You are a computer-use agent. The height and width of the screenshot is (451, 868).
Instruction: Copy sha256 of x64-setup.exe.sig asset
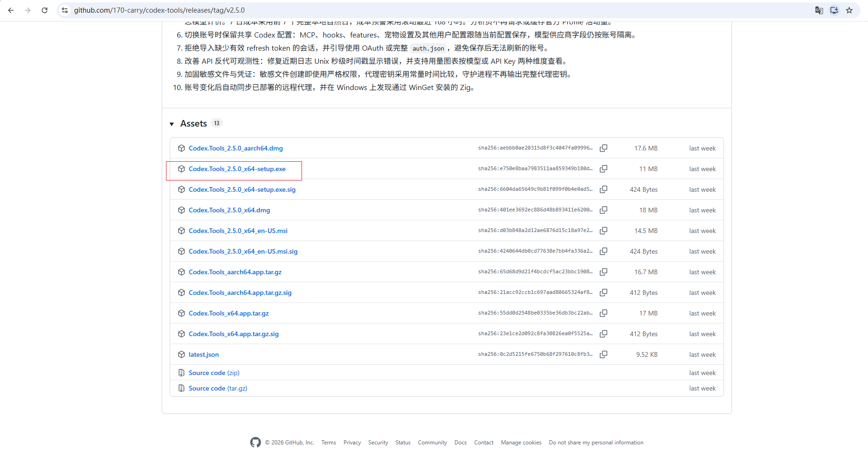[604, 189]
